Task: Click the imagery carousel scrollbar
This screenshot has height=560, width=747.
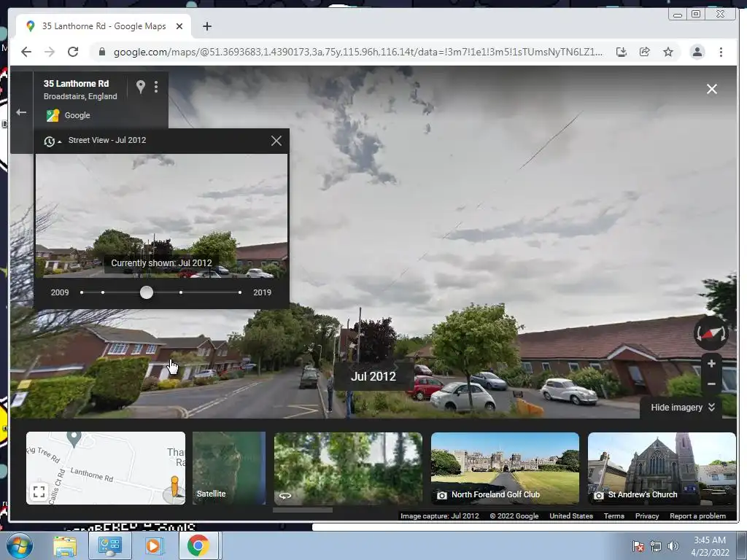Action: click(303, 510)
